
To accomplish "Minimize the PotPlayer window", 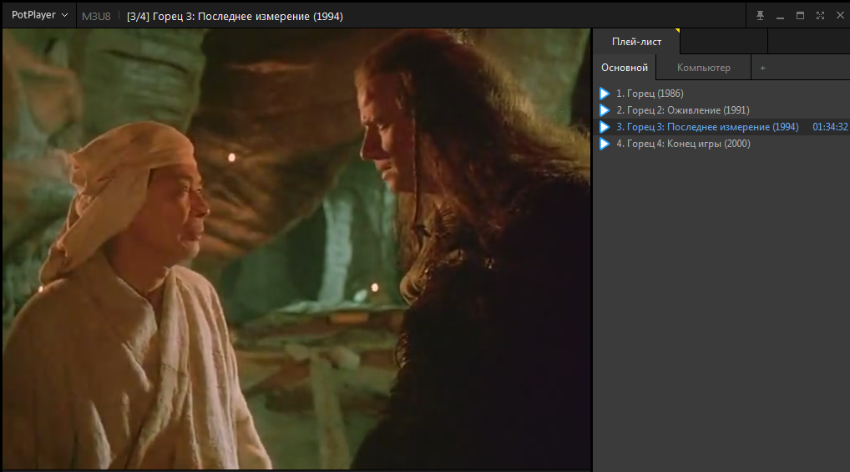I will (780, 16).
